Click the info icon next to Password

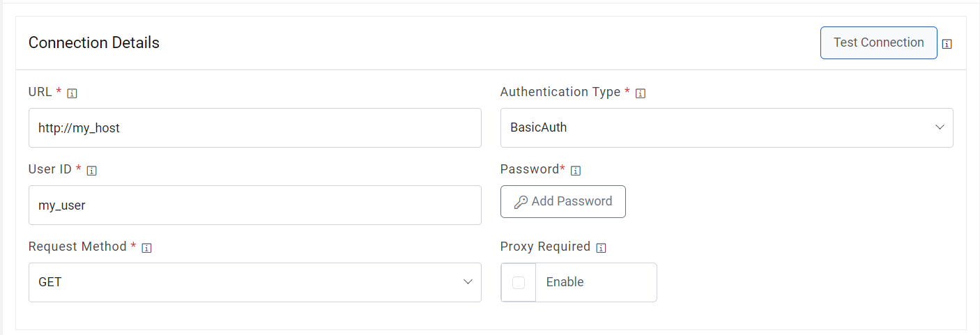[x=576, y=171]
